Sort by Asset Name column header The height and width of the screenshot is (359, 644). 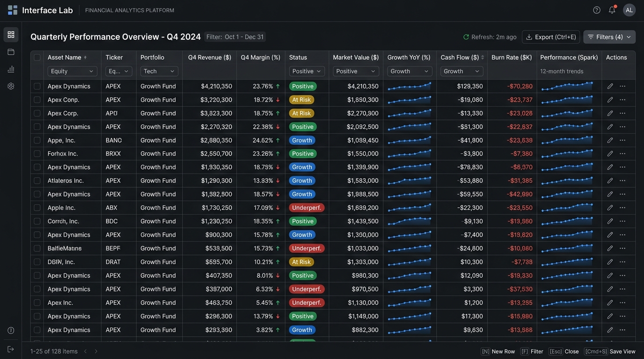pyautogui.click(x=67, y=57)
